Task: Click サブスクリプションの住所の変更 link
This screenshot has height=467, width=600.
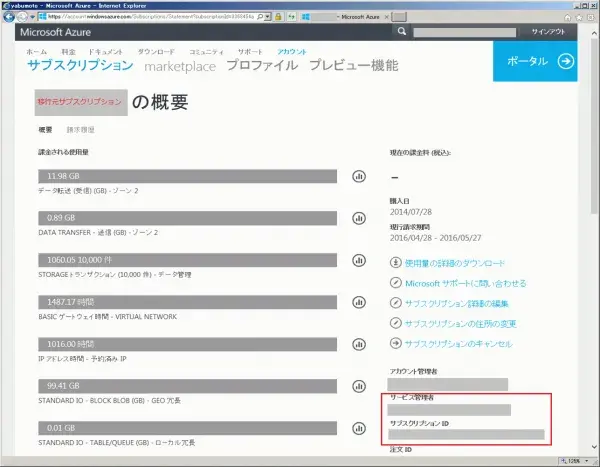Action: point(461,323)
